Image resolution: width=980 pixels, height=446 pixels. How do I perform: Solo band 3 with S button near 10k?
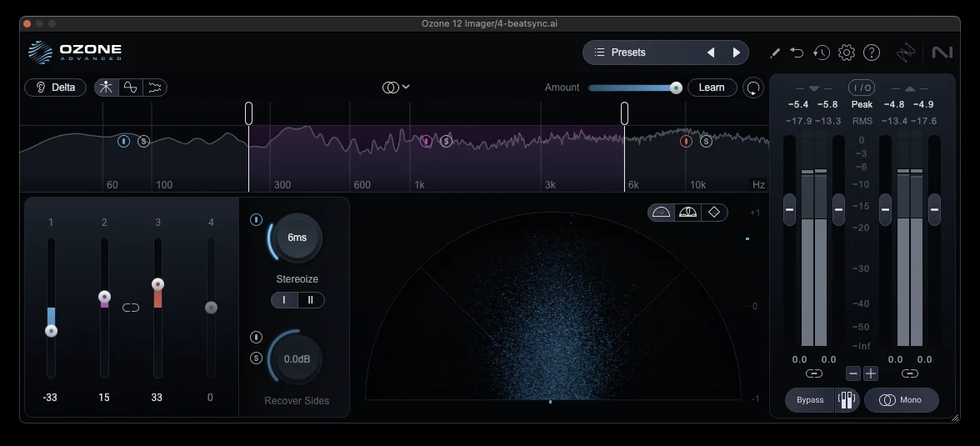coord(707,142)
